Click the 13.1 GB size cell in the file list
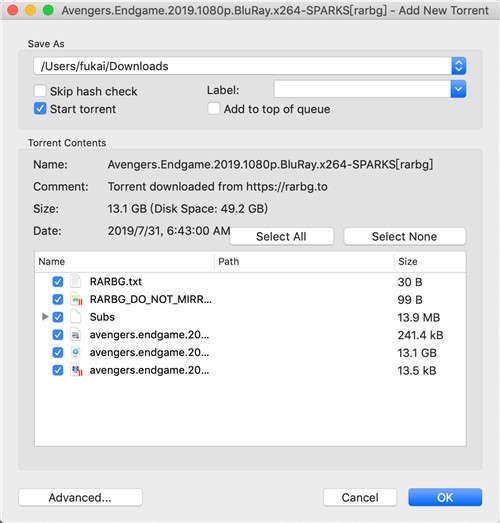This screenshot has height=523, width=500. (417, 353)
